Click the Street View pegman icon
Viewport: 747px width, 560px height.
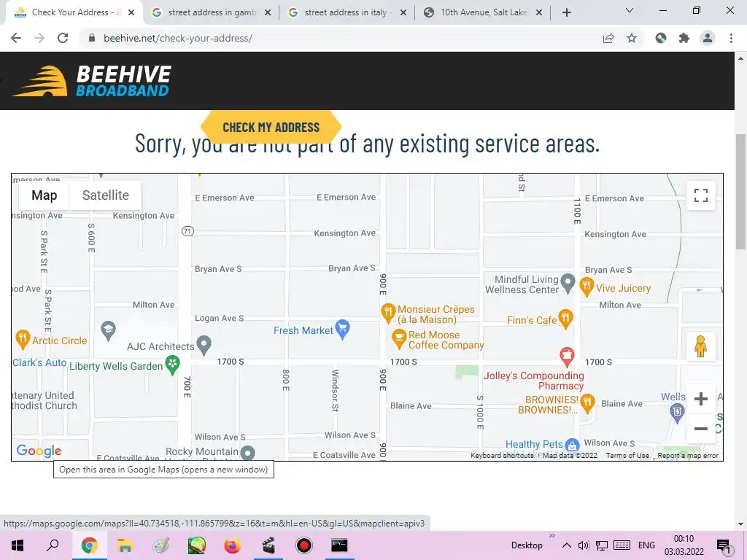[700, 346]
